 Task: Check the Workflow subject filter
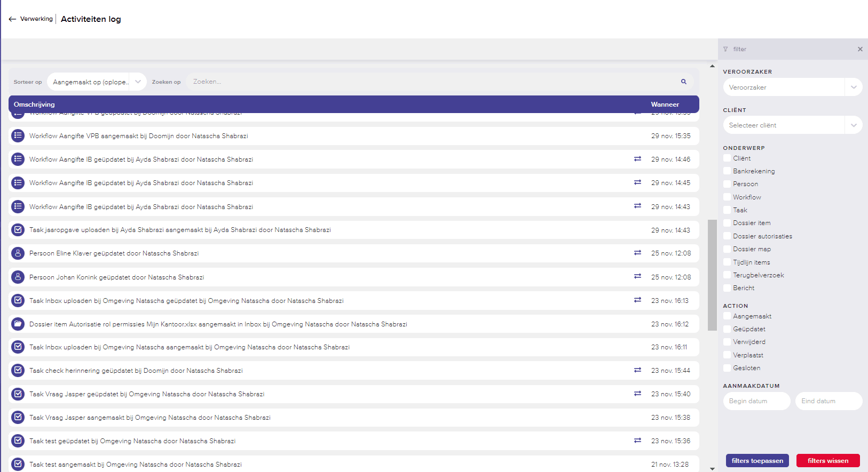click(727, 197)
